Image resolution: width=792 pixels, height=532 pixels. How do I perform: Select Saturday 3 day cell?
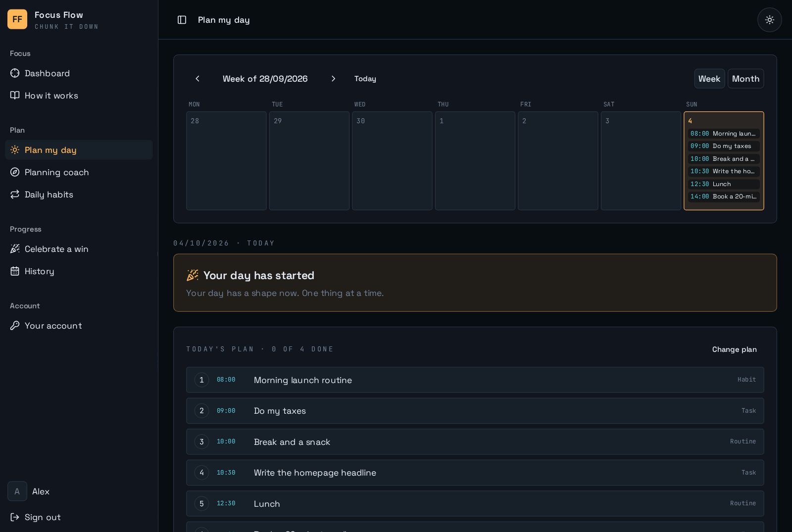(x=641, y=161)
